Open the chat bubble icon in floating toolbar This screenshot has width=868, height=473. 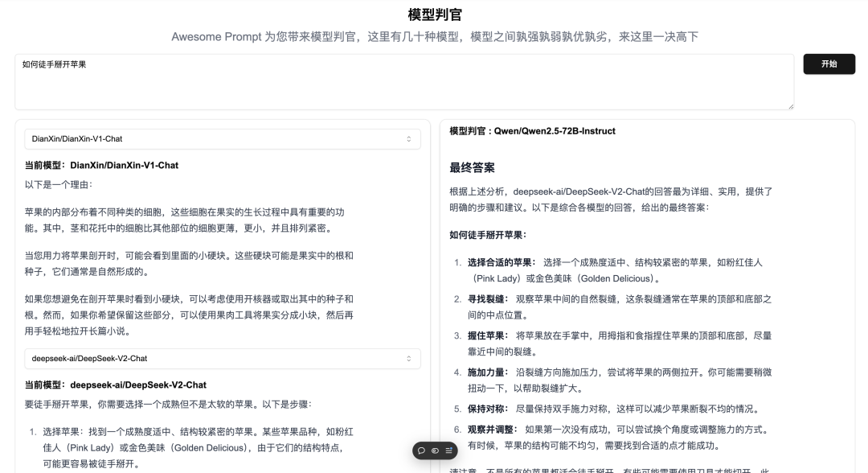tap(421, 450)
